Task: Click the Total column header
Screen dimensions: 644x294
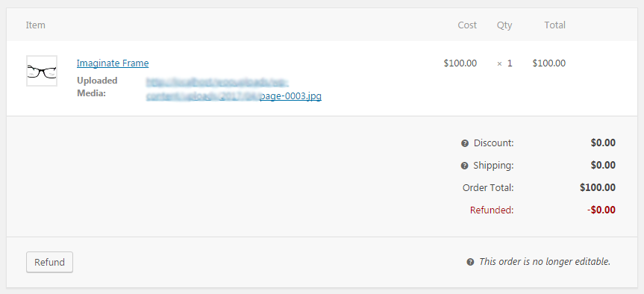Action: (x=555, y=25)
